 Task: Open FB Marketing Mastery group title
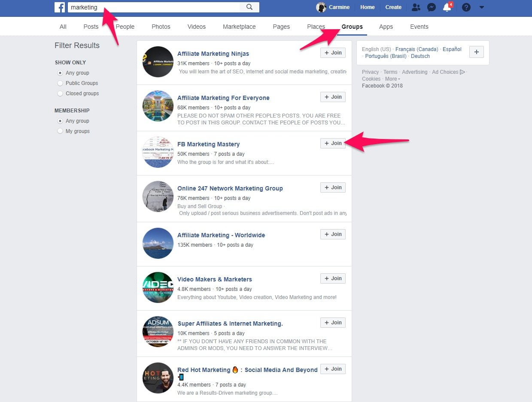click(x=208, y=144)
